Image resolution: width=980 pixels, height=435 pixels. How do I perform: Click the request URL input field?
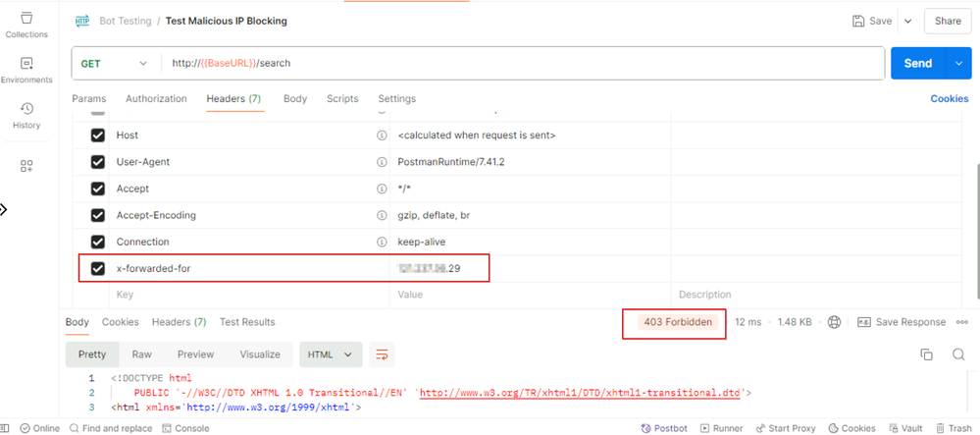[x=524, y=63]
